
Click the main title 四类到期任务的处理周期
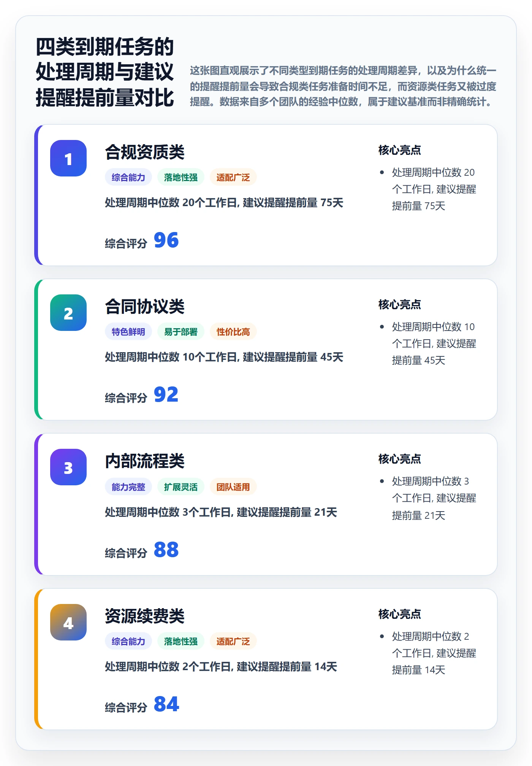[105, 72]
